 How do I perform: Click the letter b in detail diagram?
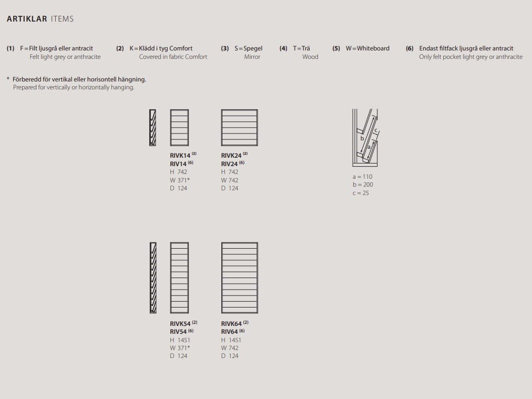coord(362,138)
